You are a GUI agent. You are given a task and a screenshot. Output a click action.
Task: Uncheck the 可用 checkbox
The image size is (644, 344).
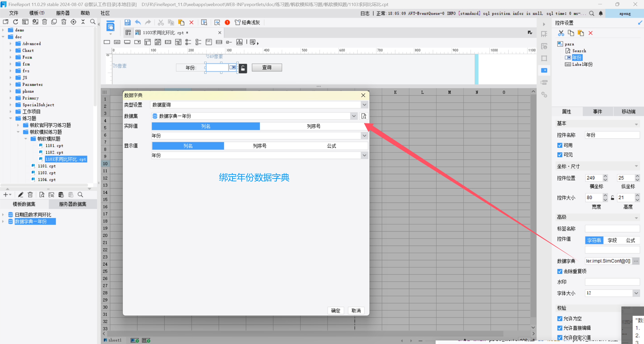pos(560,145)
